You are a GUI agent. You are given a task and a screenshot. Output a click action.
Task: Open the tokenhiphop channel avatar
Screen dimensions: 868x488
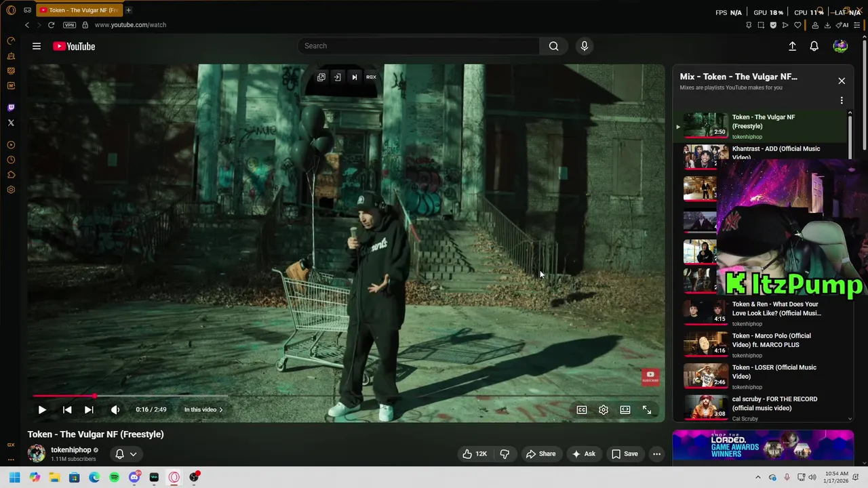tap(37, 453)
